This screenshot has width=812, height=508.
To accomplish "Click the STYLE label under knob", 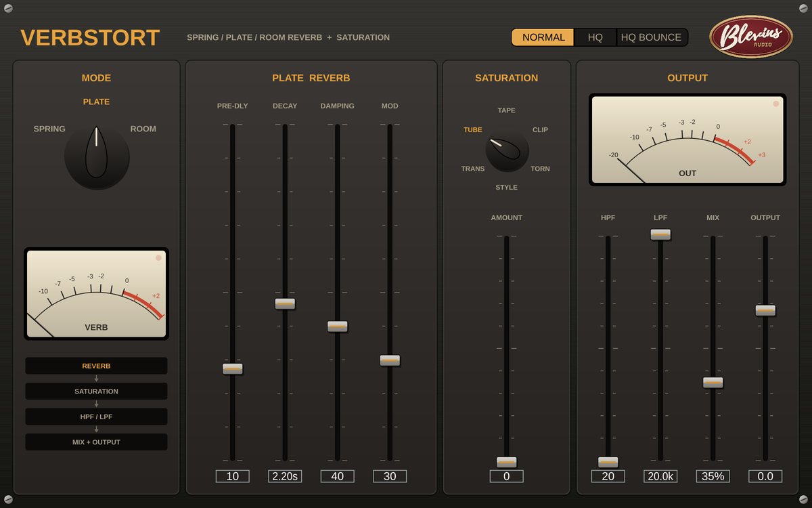I will (506, 187).
